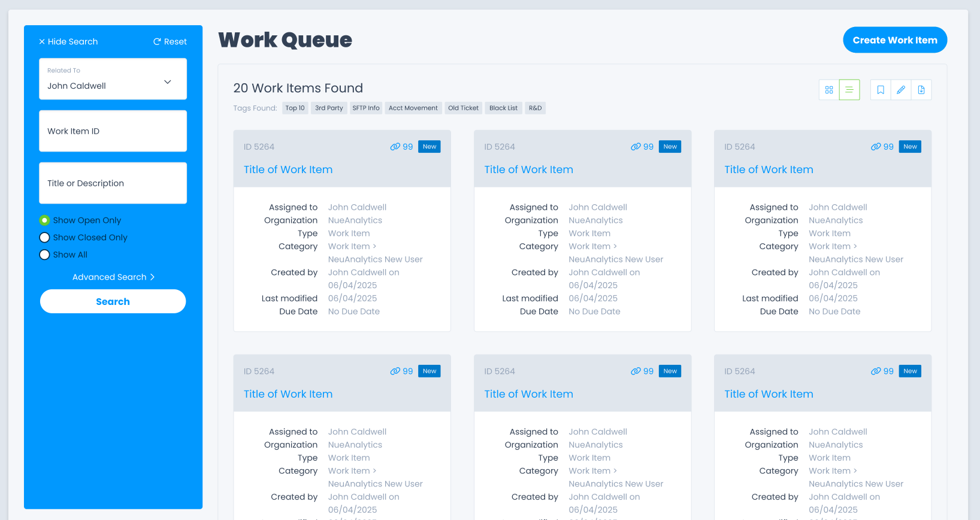The height and width of the screenshot is (520, 980).
Task: Click New status badge on bottom-right card
Action: 911,371
